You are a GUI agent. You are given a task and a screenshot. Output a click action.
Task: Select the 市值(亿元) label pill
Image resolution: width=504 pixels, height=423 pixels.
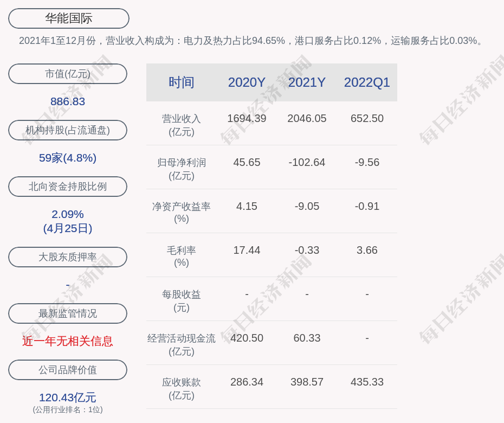(68, 74)
